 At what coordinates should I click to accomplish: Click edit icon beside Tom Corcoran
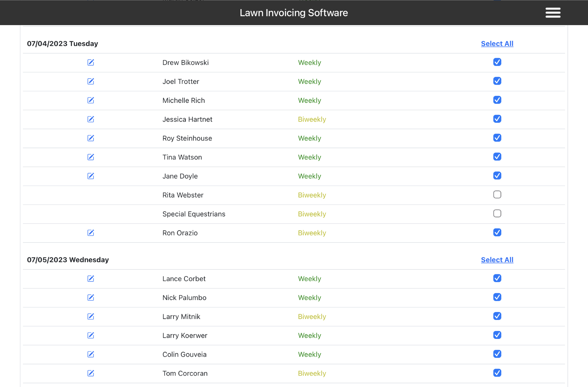91,373
